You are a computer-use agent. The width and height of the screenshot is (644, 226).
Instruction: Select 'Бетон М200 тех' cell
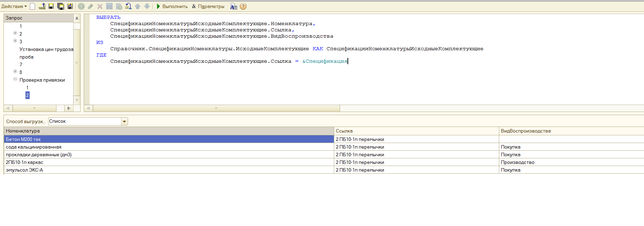[x=169, y=139]
